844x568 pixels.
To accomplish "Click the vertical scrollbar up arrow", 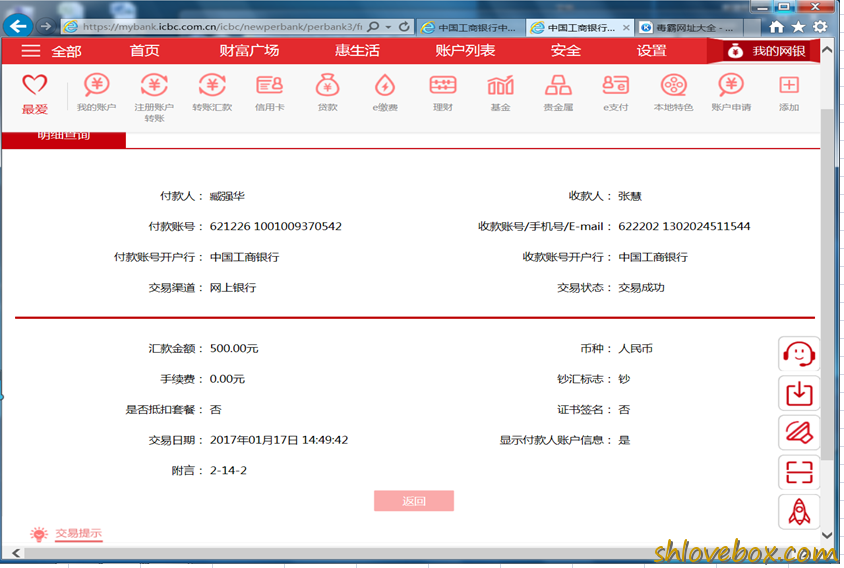I will pos(827,50).
